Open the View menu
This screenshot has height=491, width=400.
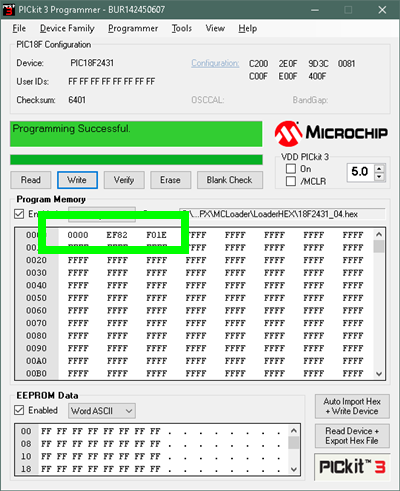(x=215, y=29)
